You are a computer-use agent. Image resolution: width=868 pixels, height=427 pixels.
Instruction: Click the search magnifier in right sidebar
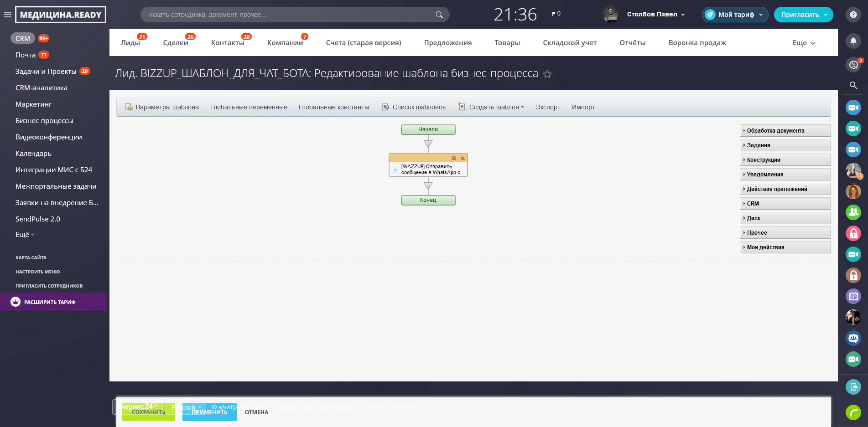tap(853, 85)
